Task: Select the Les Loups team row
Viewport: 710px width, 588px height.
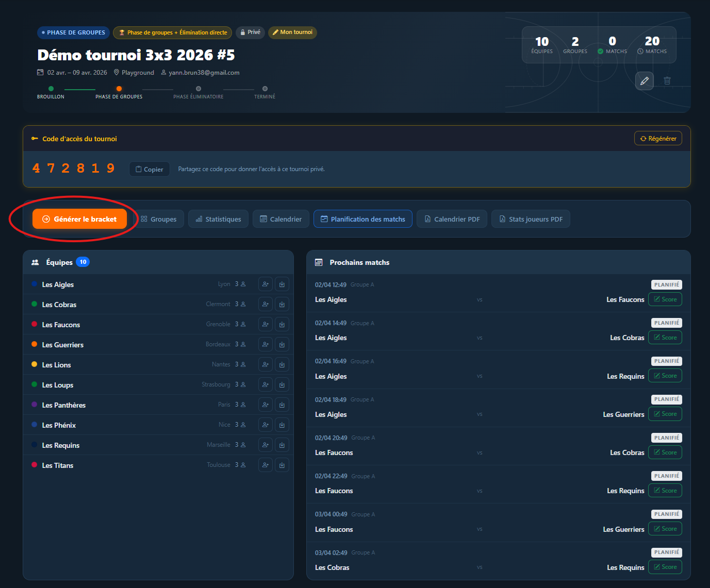Action: (x=58, y=385)
